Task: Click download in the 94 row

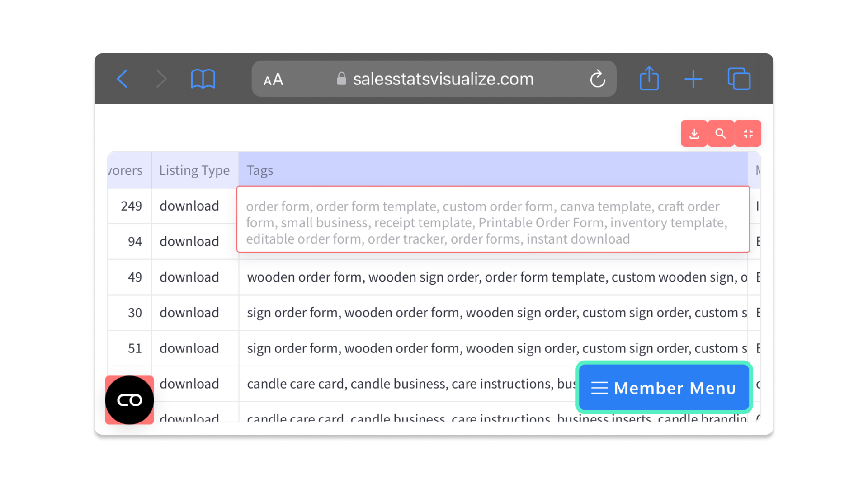Action: coord(189,242)
